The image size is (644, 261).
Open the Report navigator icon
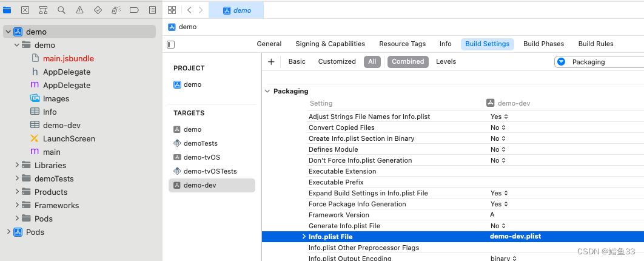[x=152, y=10]
